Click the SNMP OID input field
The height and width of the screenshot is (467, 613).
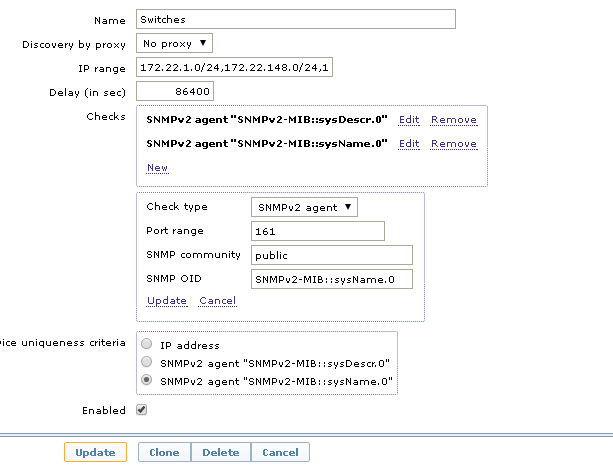[330, 279]
